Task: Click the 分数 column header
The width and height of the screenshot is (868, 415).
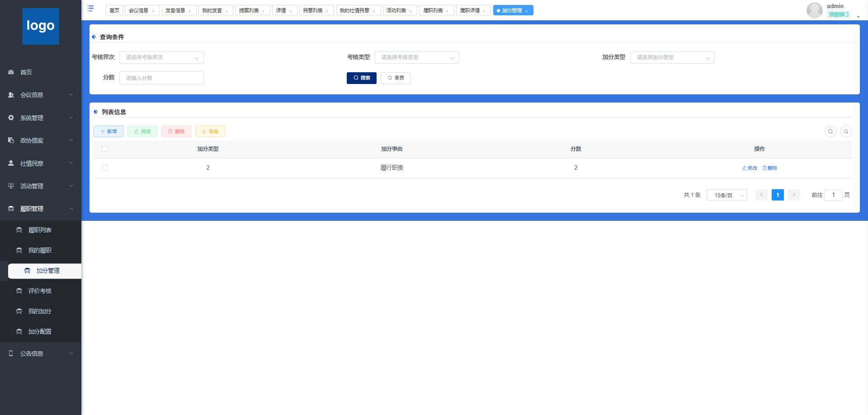Action: click(x=576, y=149)
